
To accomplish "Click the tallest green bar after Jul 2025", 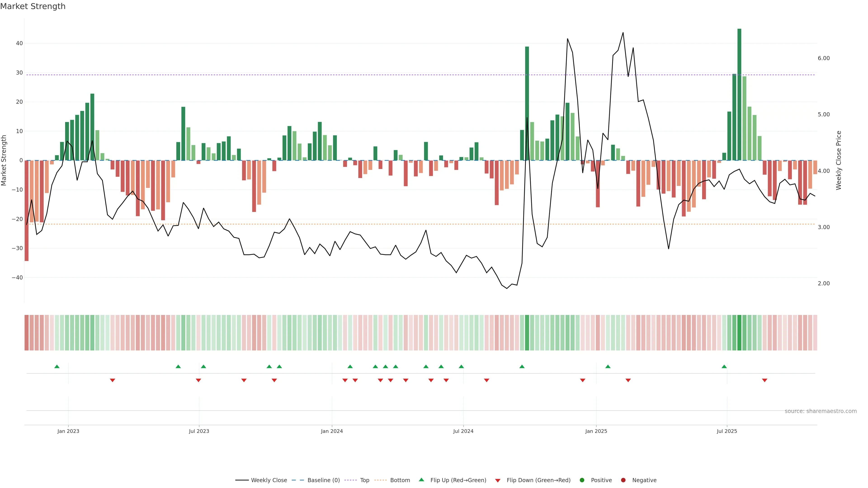I will (x=739, y=94).
